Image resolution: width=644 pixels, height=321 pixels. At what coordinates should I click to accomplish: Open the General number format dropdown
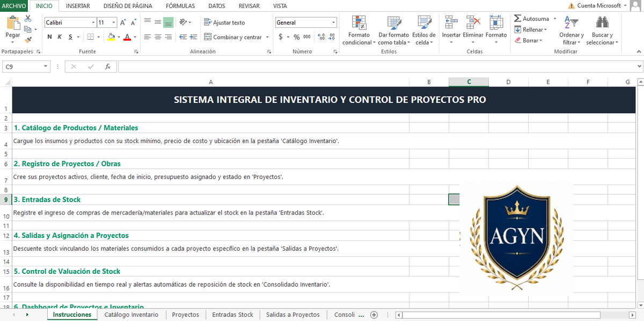(333, 23)
